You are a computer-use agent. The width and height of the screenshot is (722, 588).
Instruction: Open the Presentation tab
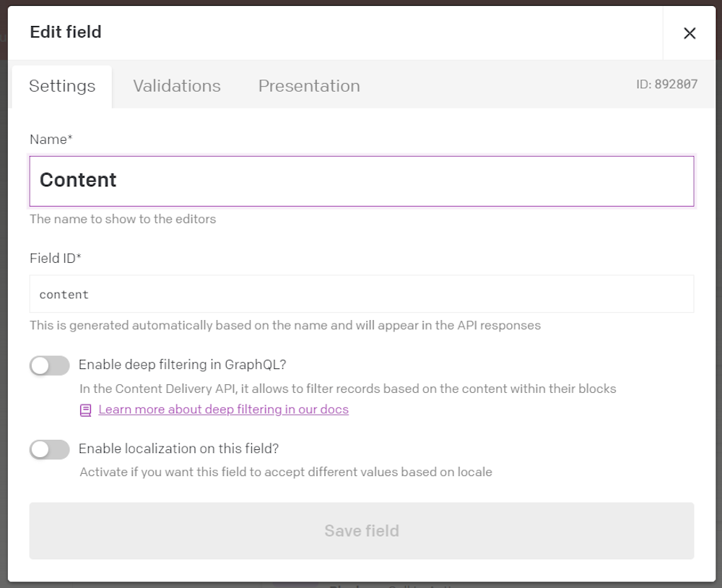point(309,86)
